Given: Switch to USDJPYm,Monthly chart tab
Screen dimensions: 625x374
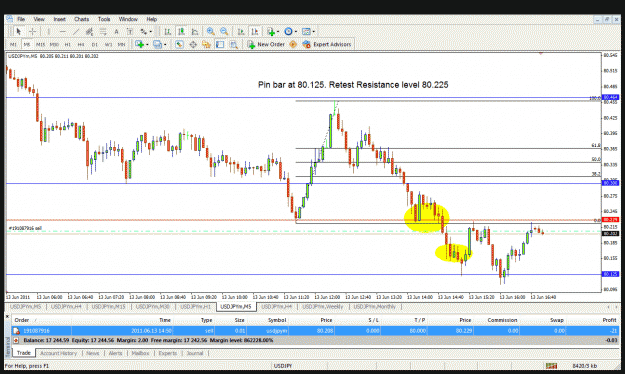Looking at the screenshot, I should click(374, 307).
